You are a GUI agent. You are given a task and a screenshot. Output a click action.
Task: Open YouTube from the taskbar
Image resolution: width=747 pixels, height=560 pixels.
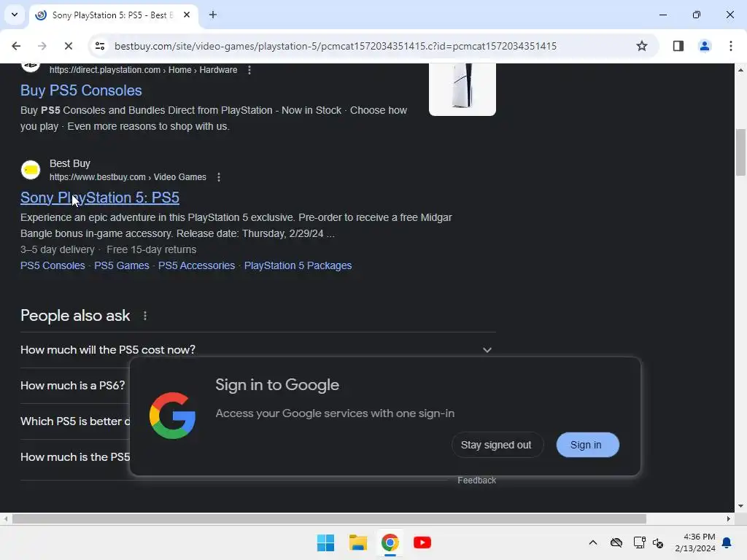[422, 542]
